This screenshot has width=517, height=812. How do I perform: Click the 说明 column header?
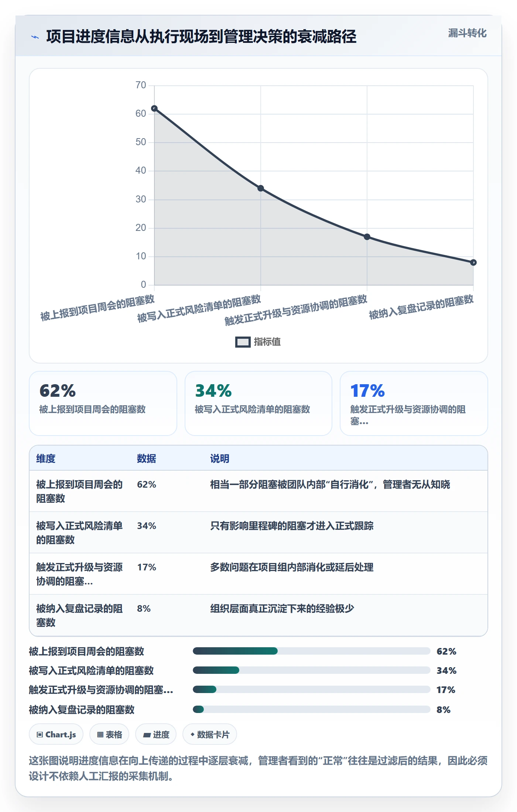(220, 458)
